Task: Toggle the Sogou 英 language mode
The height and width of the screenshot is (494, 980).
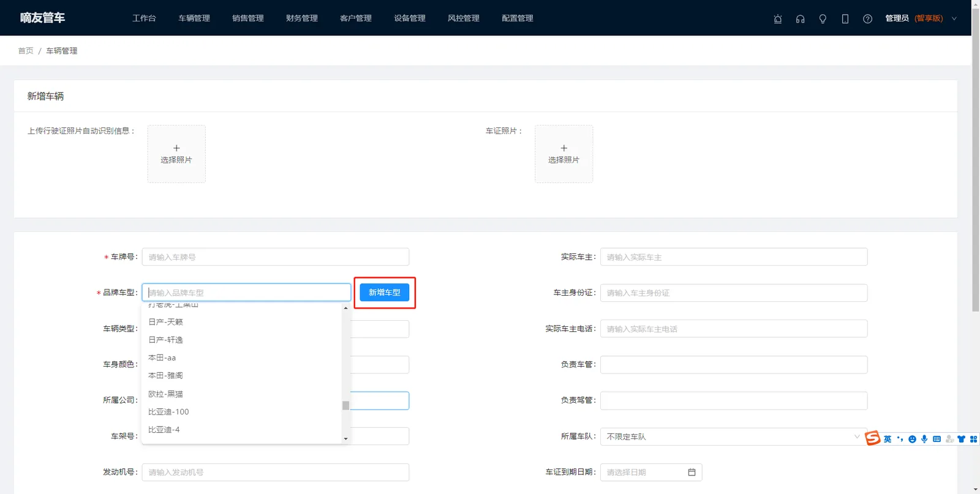Action: point(888,439)
